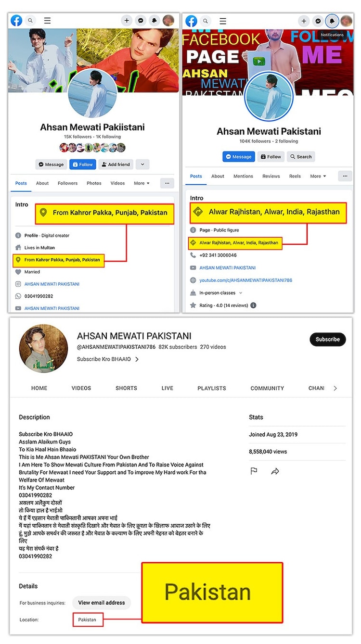This screenshot has height=644, width=361.
Task: Expand the More dropdown in right page tabs
Action: [318, 176]
